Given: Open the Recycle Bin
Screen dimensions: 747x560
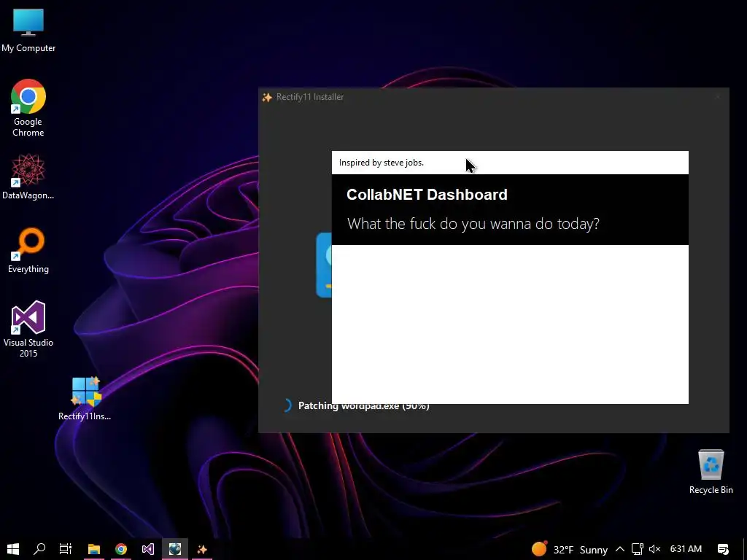Looking at the screenshot, I should click(x=711, y=472).
